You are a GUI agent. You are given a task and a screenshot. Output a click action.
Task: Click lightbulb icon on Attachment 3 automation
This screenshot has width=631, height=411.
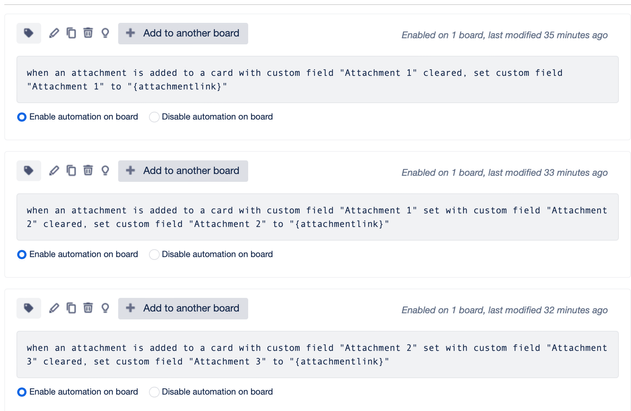click(105, 308)
